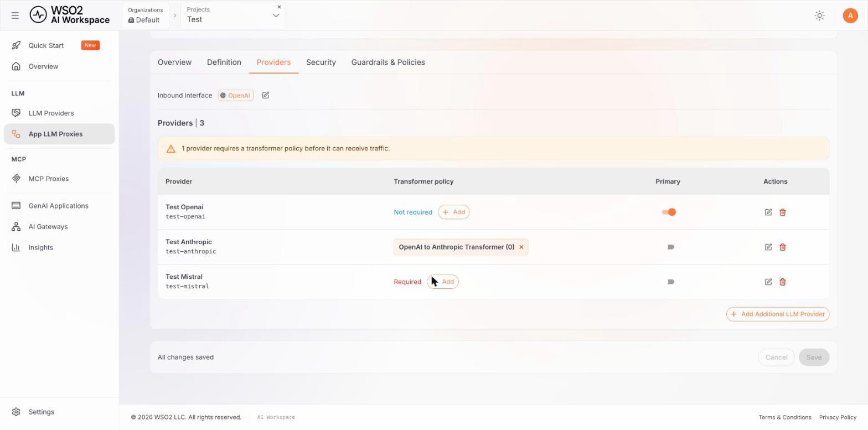Image resolution: width=868 pixels, height=430 pixels.
Task: Remove the OpenAI to Anthropic Transformer policy
Action: [x=521, y=247]
